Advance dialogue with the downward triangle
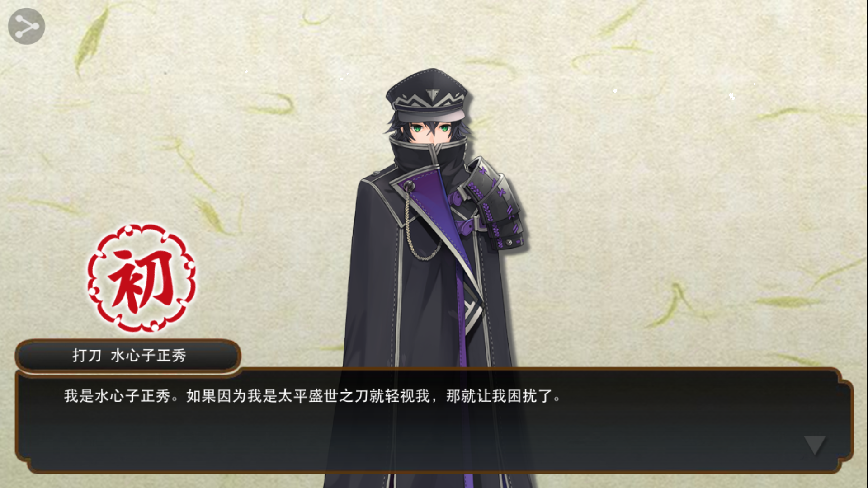 point(815,445)
